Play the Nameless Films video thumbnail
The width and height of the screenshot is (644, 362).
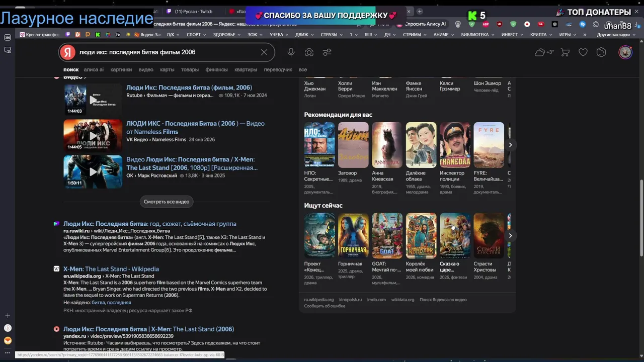(93, 135)
